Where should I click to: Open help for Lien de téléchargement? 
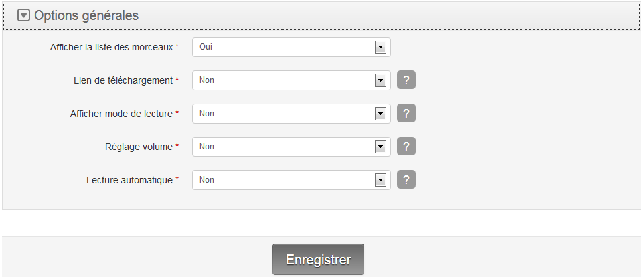point(406,80)
